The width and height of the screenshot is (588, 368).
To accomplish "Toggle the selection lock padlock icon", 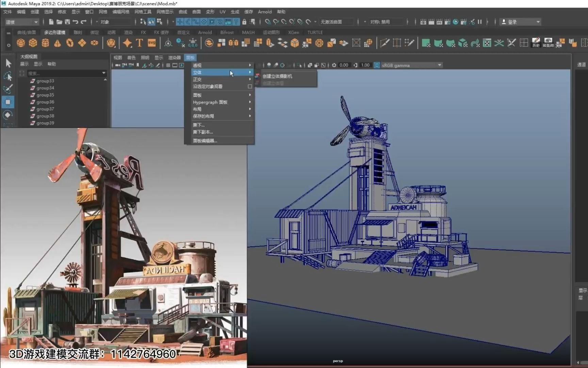I will tap(244, 22).
